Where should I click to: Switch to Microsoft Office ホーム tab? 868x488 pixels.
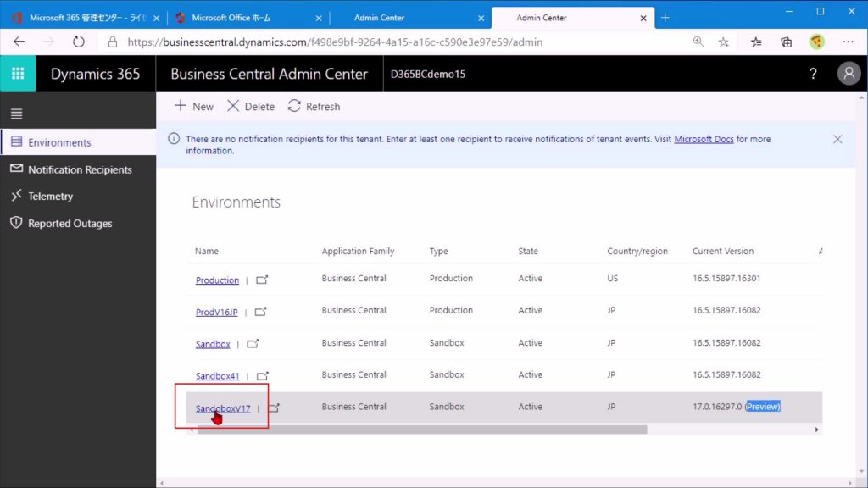point(247,18)
